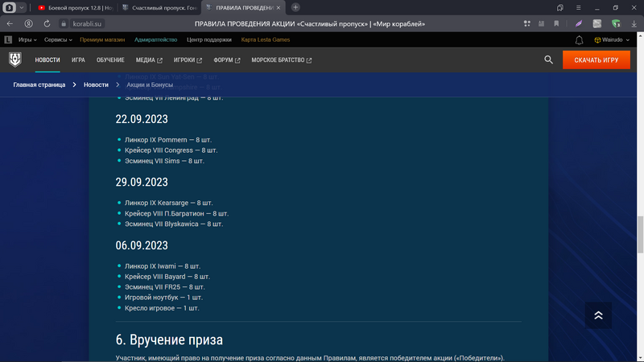This screenshot has height=362, width=644.
Task: Open browser extensions grid icon
Action: (527, 24)
